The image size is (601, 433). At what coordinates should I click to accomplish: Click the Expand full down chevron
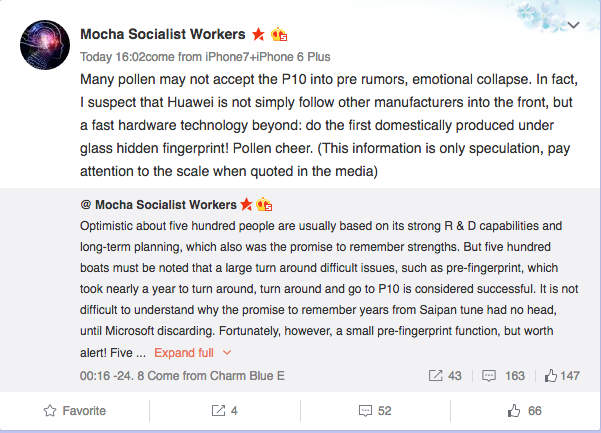pos(227,352)
